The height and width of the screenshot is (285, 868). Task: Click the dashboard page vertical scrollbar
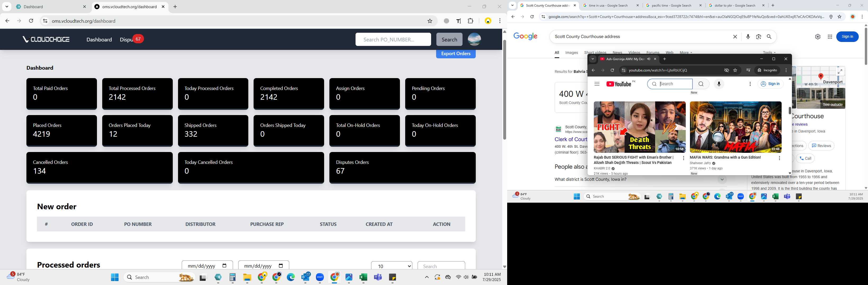(x=505, y=89)
